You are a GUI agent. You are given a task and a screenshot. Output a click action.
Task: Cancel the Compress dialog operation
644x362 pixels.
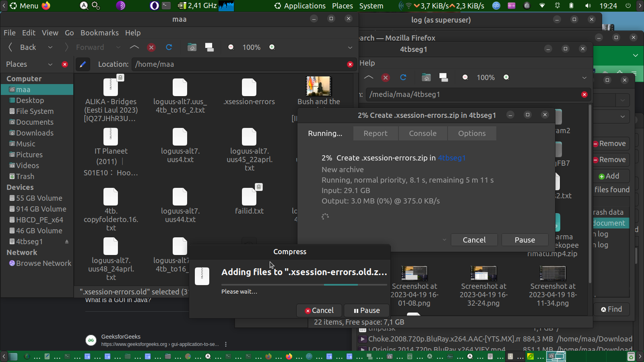point(319,311)
